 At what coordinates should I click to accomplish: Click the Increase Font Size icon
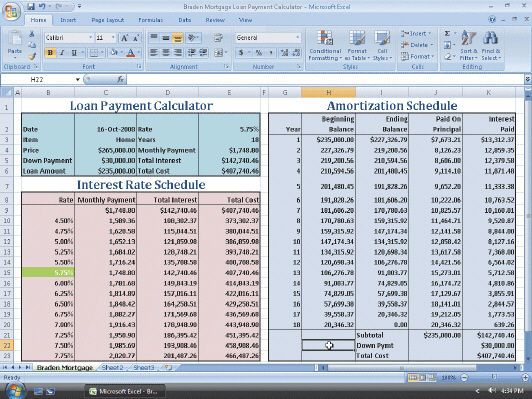[x=125, y=38]
